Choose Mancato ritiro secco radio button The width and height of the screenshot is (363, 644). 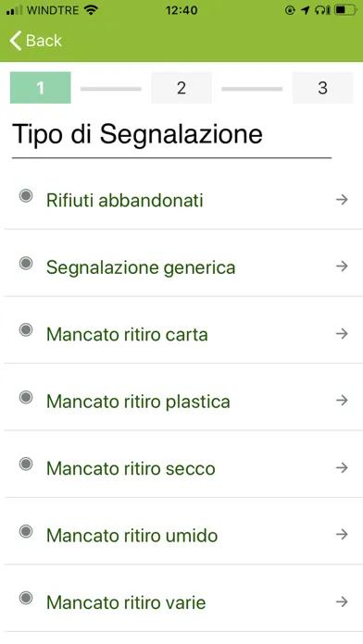click(x=26, y=464)
